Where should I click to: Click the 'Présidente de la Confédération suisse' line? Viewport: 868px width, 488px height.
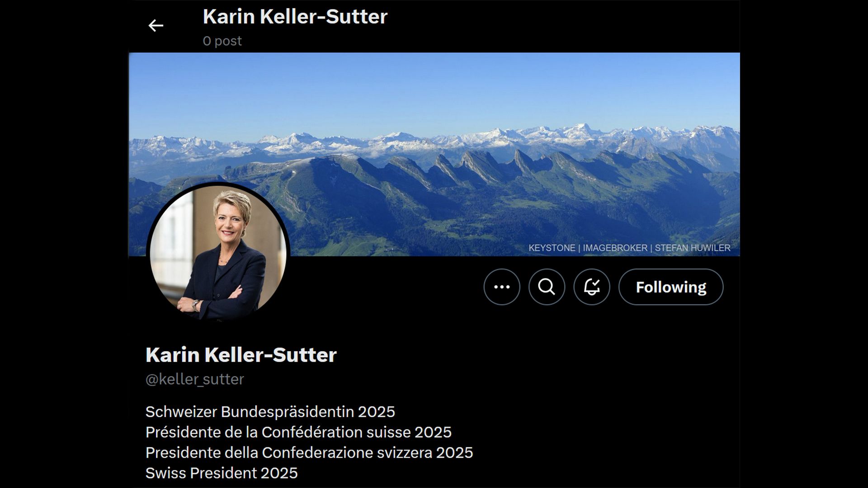(x=278, y=432)
